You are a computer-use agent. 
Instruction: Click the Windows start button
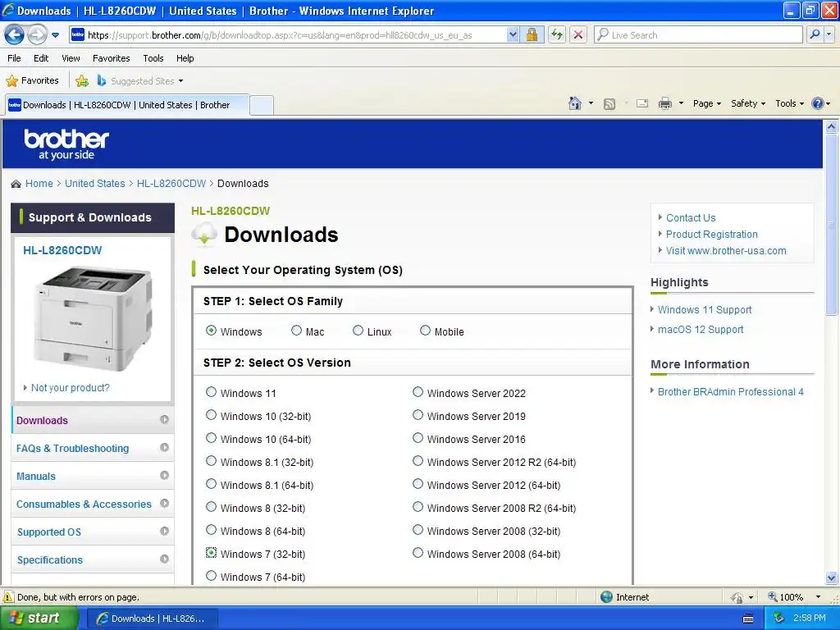pos(39,619)
